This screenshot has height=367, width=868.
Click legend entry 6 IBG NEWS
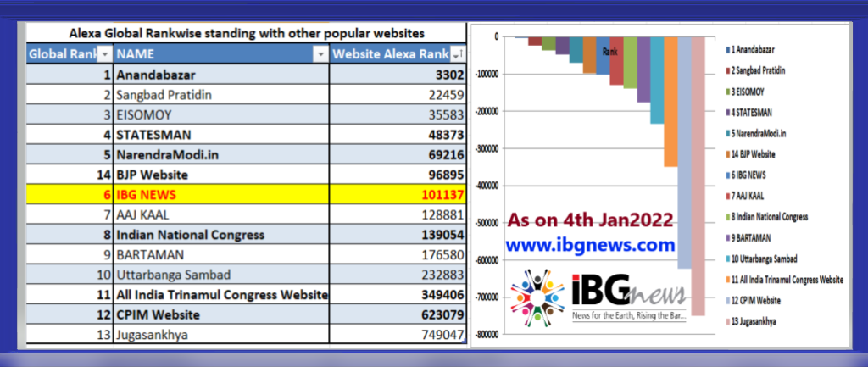pyautogui.click(x=748, y=175)
